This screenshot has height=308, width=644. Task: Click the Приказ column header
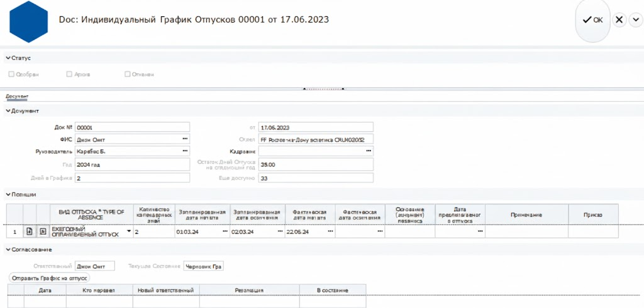pos(593,215)
